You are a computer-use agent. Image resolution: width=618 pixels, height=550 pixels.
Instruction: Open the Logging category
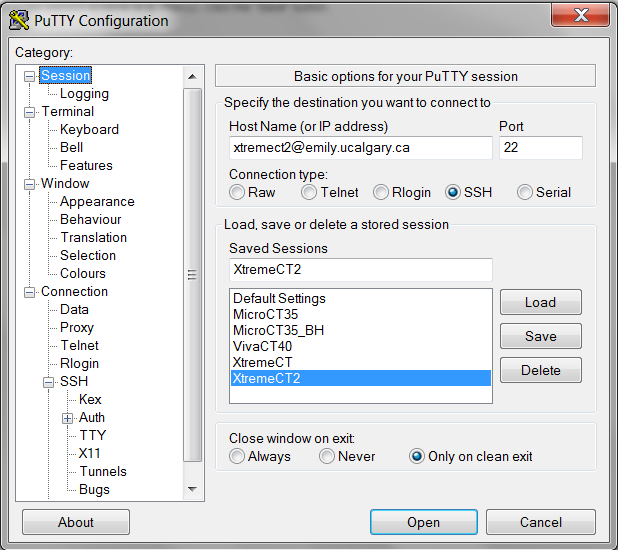(x=84, y=93)
